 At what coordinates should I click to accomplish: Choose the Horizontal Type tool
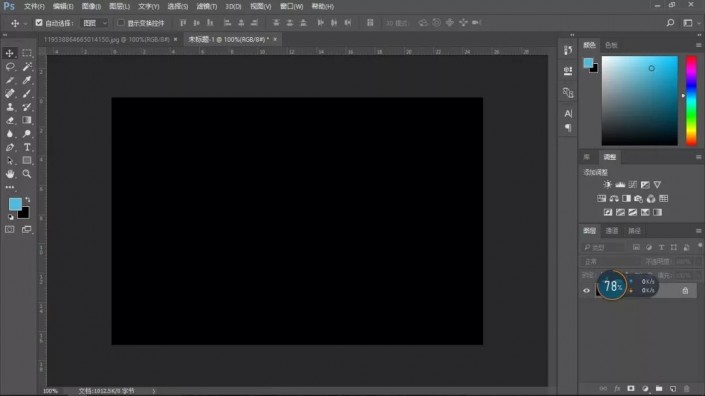tap(27, 147)
